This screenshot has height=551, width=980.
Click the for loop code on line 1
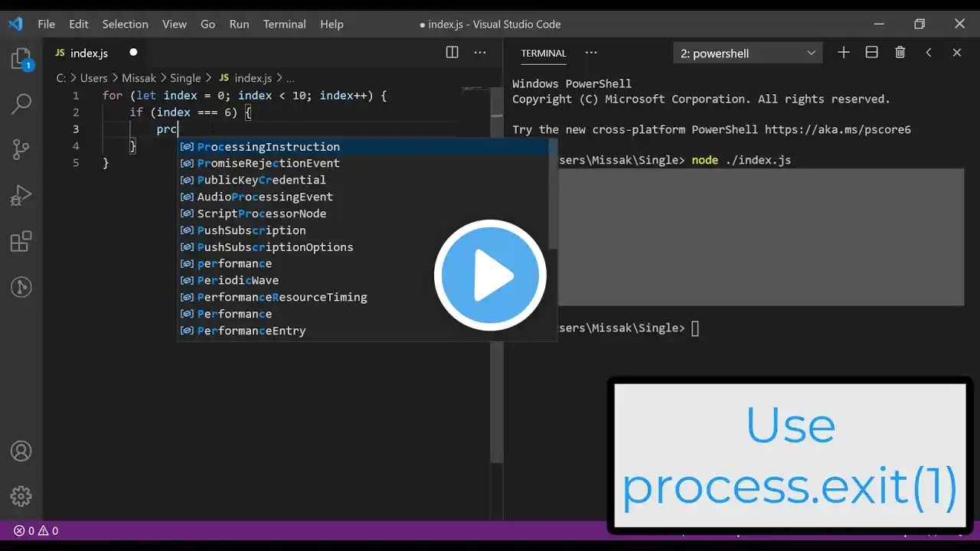coord(244,96)
